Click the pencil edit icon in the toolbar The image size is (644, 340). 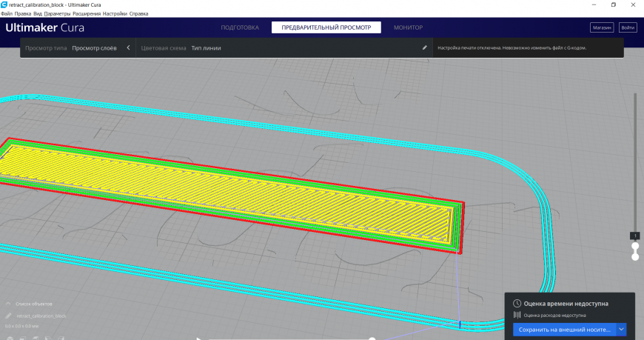pyautogui.click(x=425, y=47)
